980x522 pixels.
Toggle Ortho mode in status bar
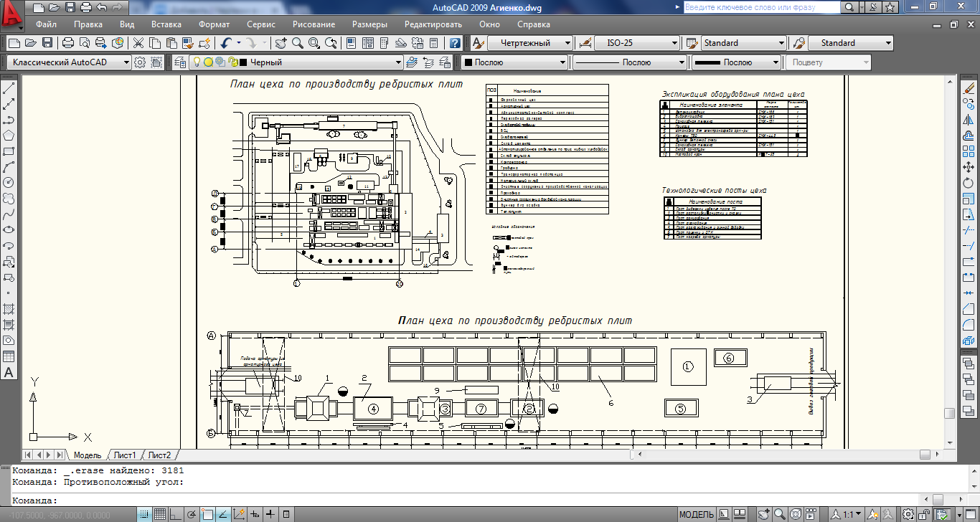click(176, 514)
